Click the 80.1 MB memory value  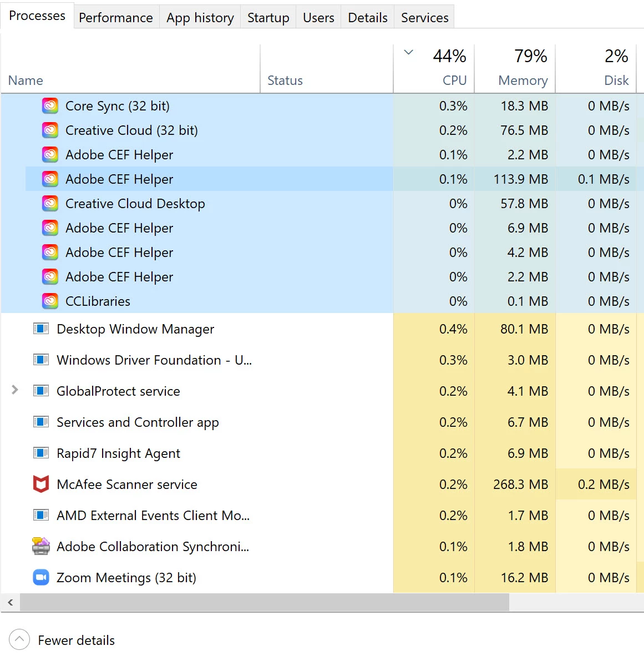coord(524,329)
